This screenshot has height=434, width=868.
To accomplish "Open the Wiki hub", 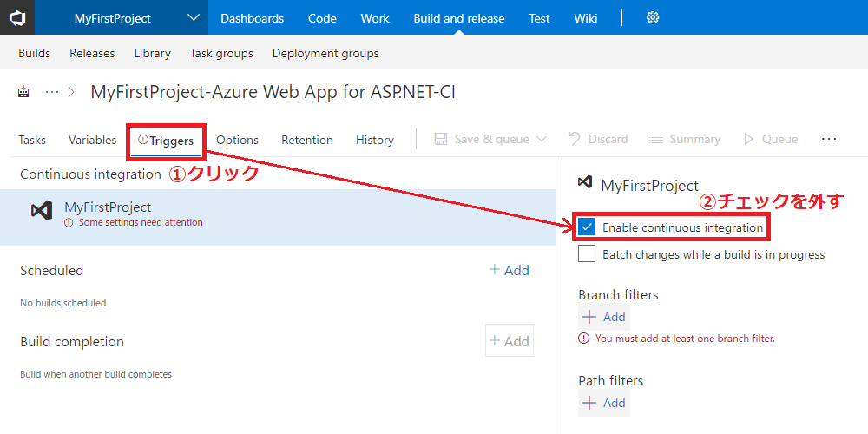I will pos(586,18).
